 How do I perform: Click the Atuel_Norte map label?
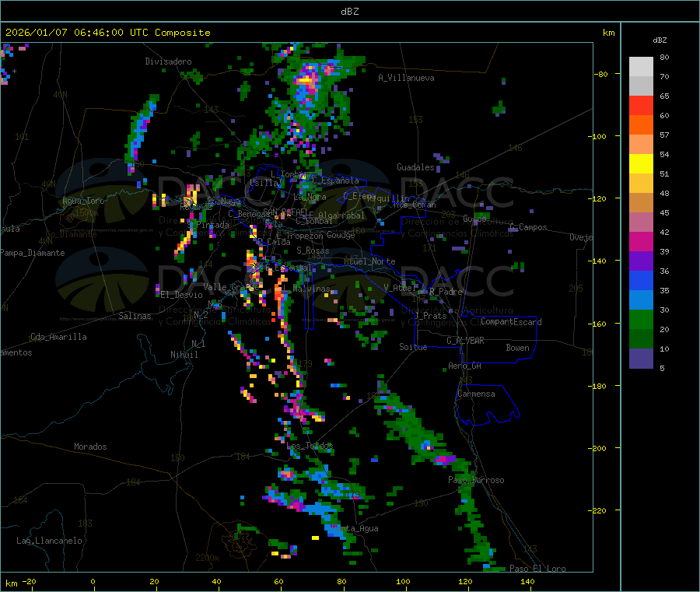[369, 261]
